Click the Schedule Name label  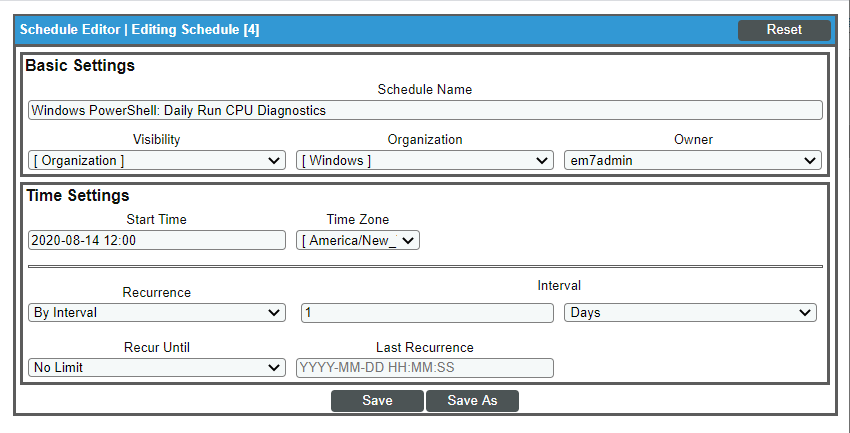point(425,89)
